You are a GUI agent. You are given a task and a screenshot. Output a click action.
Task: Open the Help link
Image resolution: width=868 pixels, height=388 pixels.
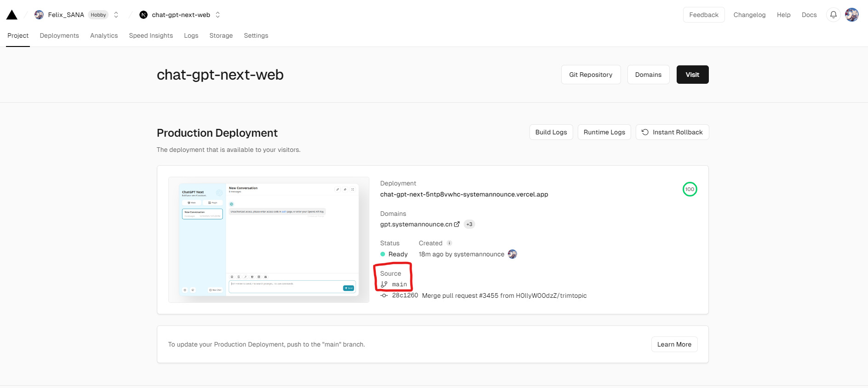(x=783, y=15)
